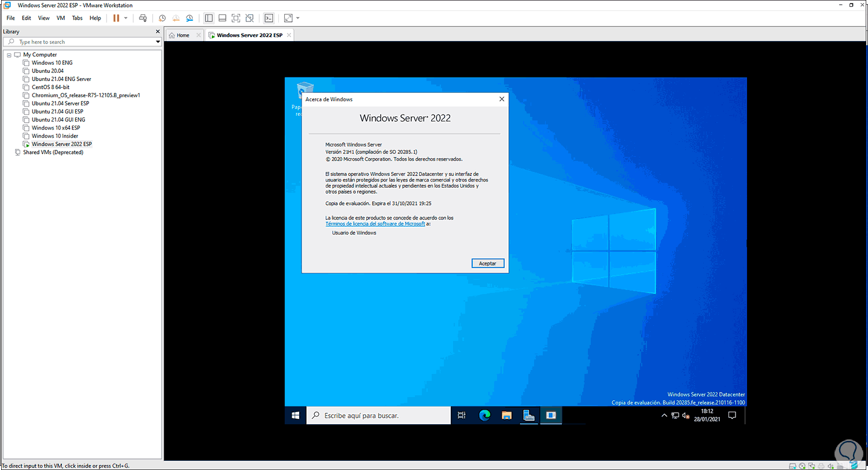The width and height of the screenshot is (868, 470).
Task: Open Términos de licencia del software link
Action: coord(375,223)
